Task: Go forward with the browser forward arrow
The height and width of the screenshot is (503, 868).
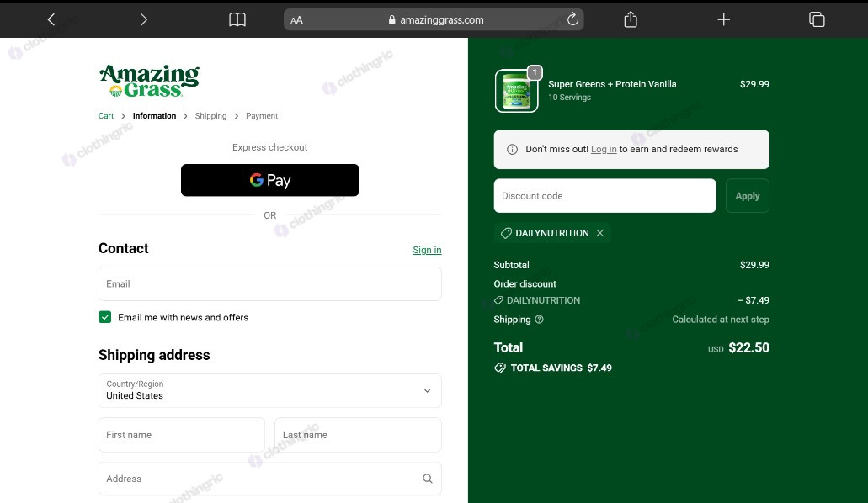Action: [x=144, y=20]
